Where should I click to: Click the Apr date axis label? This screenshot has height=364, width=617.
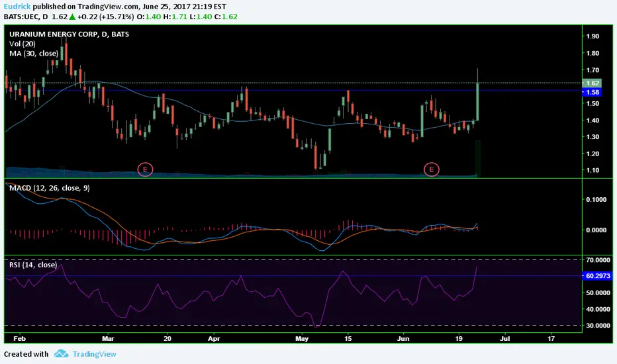coord(214,338)
